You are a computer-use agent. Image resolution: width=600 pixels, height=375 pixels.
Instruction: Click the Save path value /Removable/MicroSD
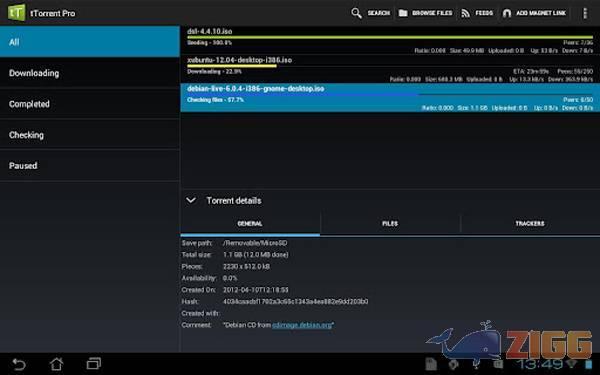coord(255,243)
